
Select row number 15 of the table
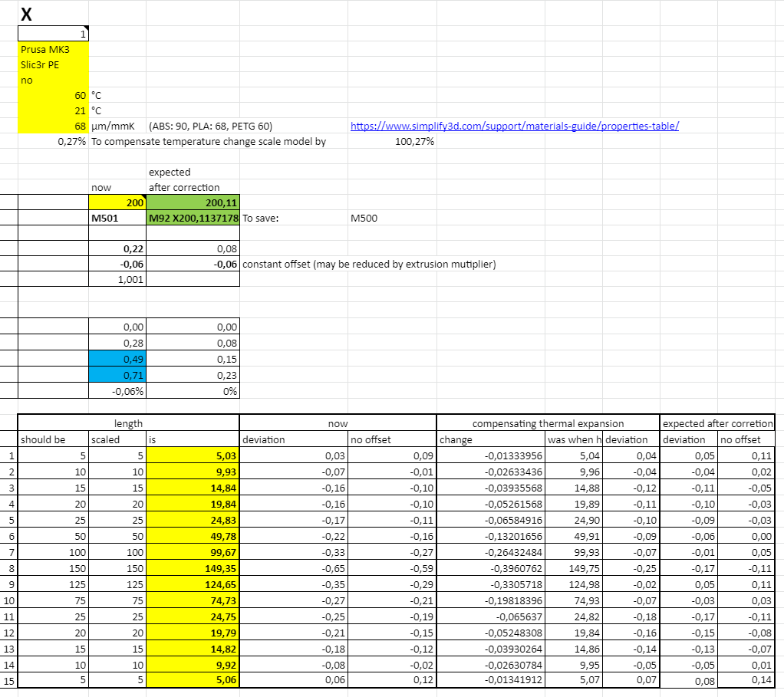(x=9, y=680)
